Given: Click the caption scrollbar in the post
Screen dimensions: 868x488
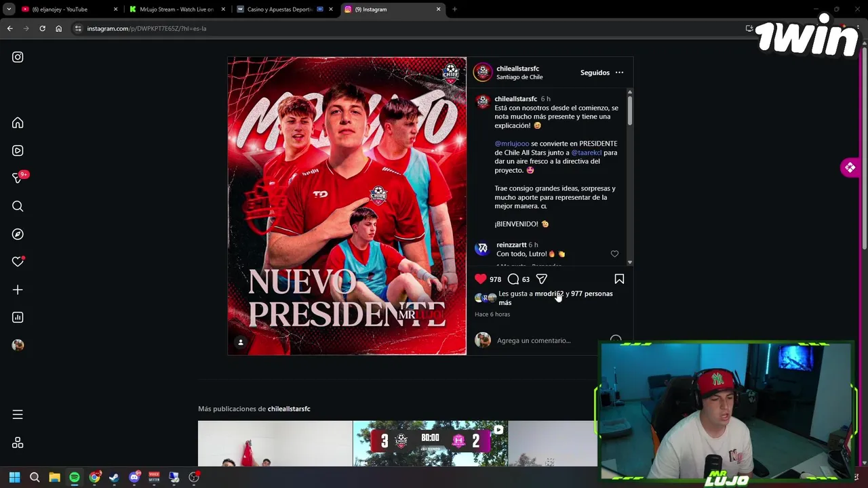Looking at the screenshot, I should coord(630,110).
